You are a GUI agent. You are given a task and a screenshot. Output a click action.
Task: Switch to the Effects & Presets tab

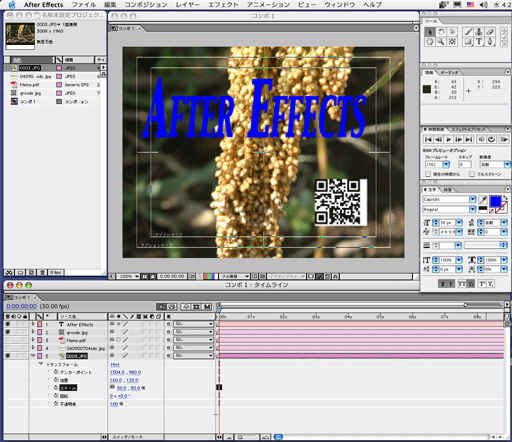[x=468, y=129]
